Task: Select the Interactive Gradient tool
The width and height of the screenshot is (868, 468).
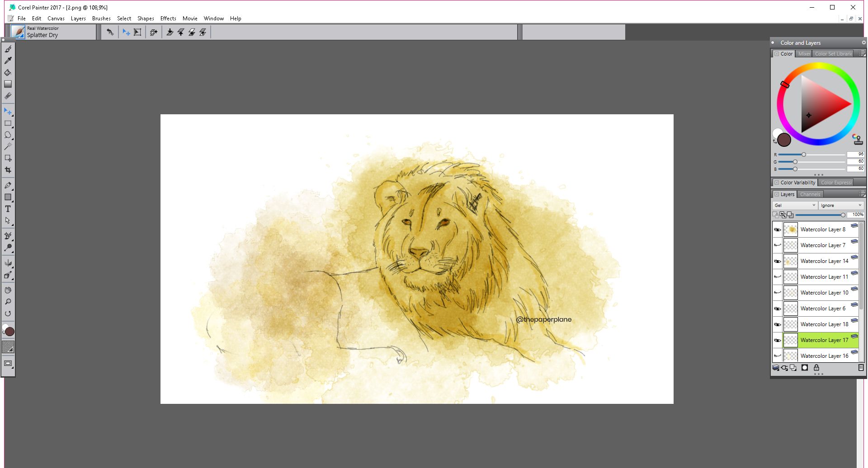Action: [x=8, y=84]
